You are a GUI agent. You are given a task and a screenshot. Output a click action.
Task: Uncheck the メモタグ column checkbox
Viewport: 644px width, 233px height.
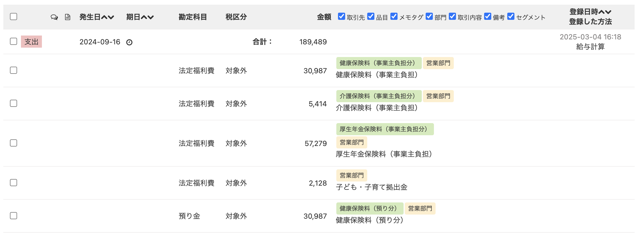394,16
